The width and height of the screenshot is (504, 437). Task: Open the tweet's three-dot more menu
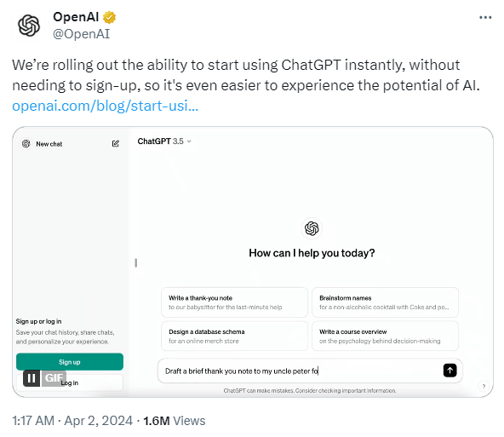(x=485, y=17)
